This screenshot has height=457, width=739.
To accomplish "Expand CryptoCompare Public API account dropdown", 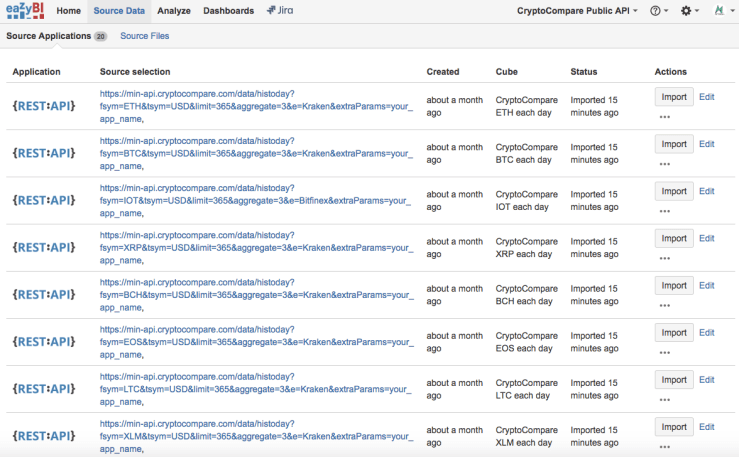I will (577, 11).
